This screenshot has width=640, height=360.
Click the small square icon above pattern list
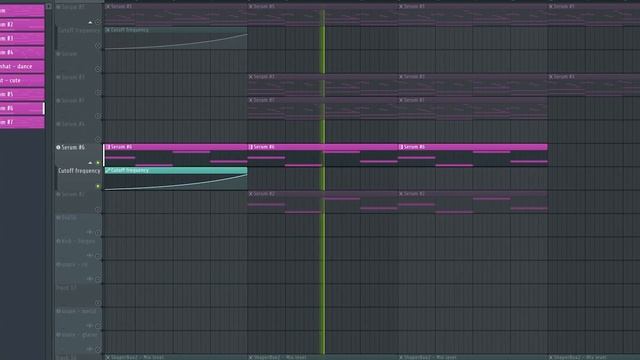49,6
